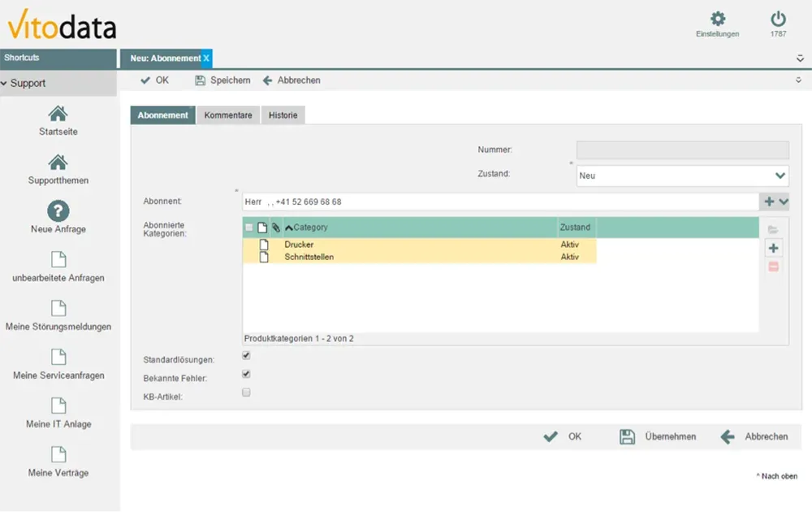
Task: Click Abbrechen in top toolbar
Action: coord(292,80)
